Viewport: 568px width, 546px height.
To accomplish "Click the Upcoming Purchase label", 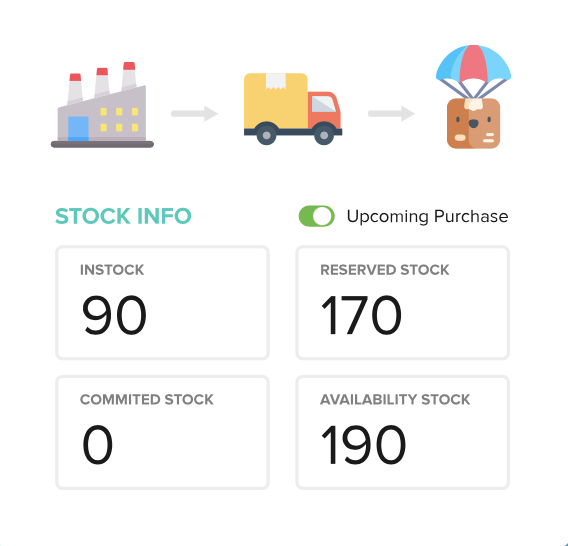I will coord(427,217).
